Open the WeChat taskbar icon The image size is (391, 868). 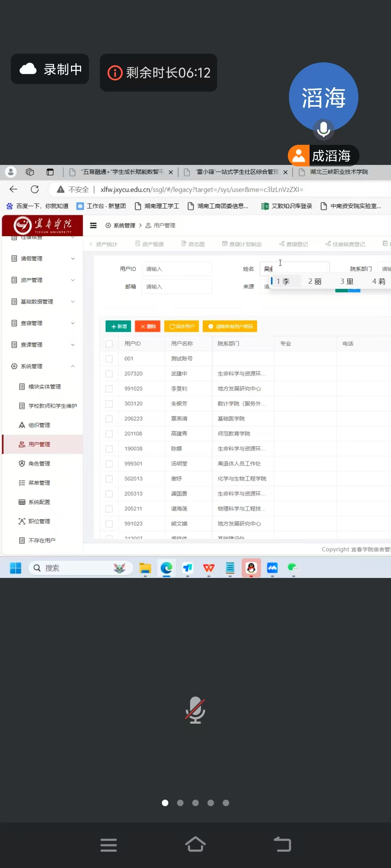point(293,568)
